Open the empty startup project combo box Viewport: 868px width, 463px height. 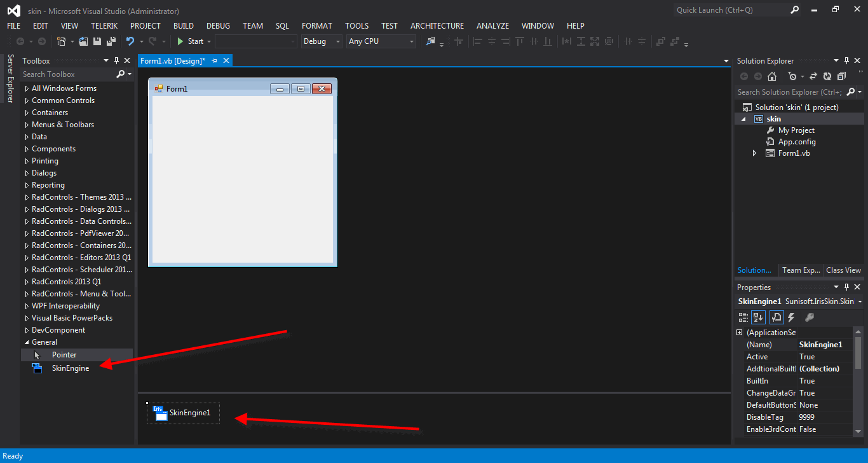pyautogui.click(x=256, y=41)
